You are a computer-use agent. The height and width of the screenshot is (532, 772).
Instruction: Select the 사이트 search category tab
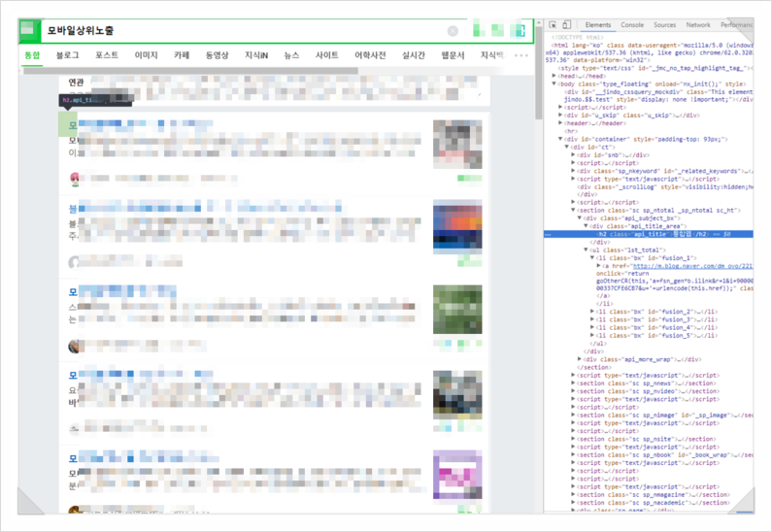tap(327, 55)
